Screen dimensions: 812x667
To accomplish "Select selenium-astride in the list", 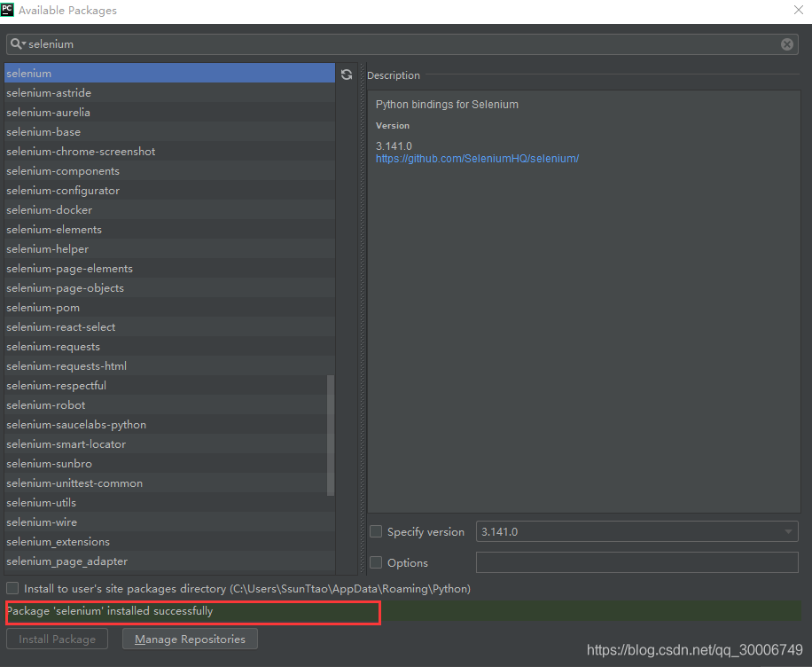I will click(x=169, y=93).
